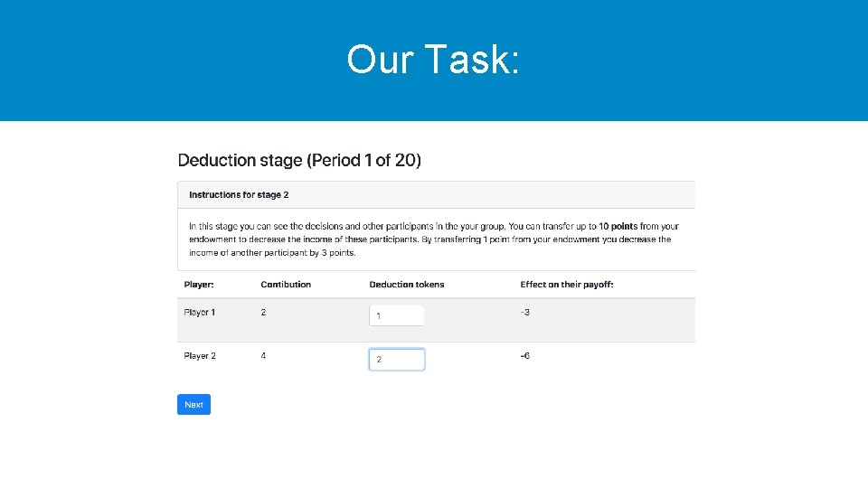The width and height of the screenshot is (868, 488).
Task: Click the bold '10 points' text
Action: coord(617,226)
